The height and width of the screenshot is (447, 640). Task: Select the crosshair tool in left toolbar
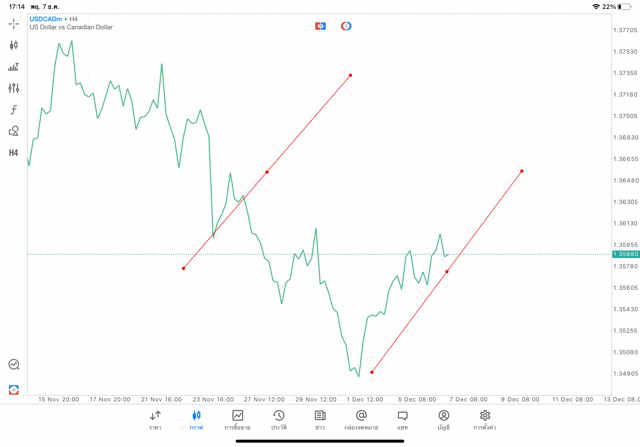[14, 23]
